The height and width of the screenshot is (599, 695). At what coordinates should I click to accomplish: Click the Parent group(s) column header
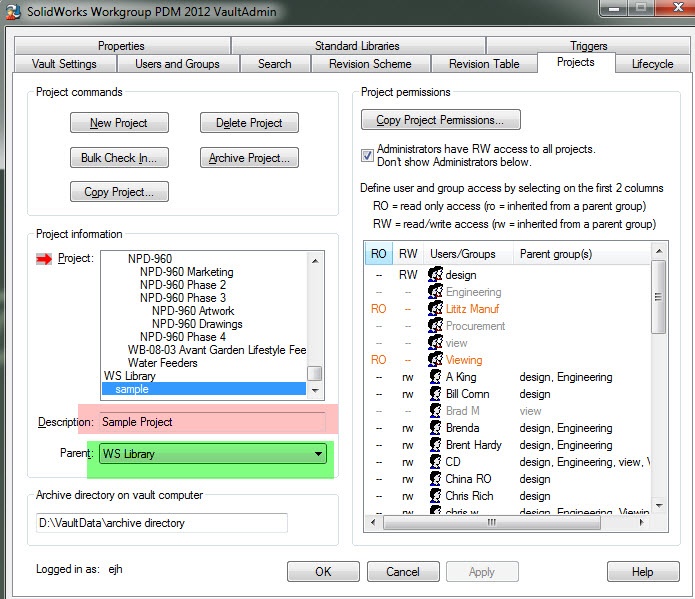pyautogui.click(x=582, y=254)
